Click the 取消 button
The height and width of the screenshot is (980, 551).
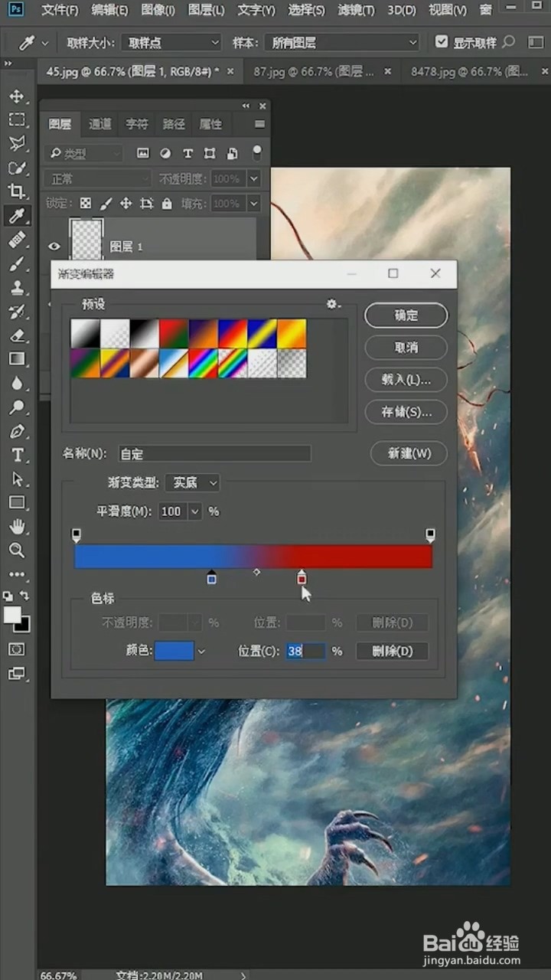406,348
